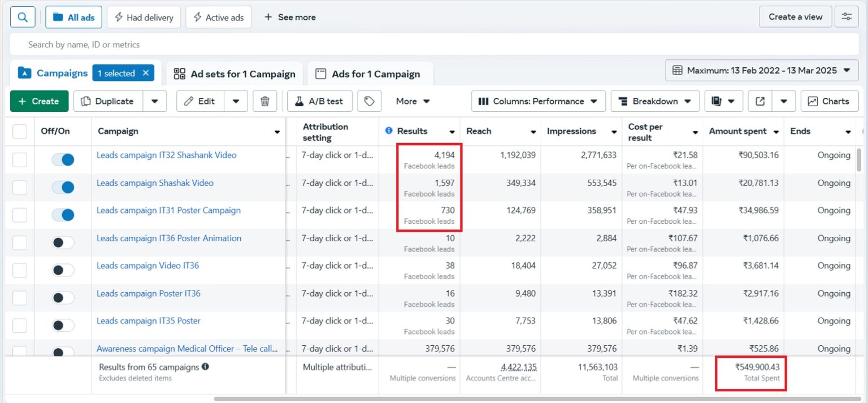Click the green Create button
Viewport: 868px width, 403px height.
(38, 101)
